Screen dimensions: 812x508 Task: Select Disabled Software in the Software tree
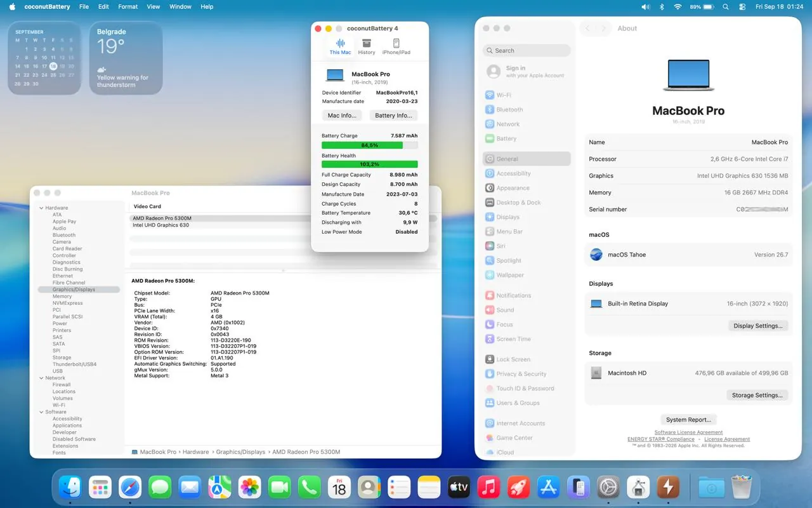pyautogui.click(x=74, y=439)
